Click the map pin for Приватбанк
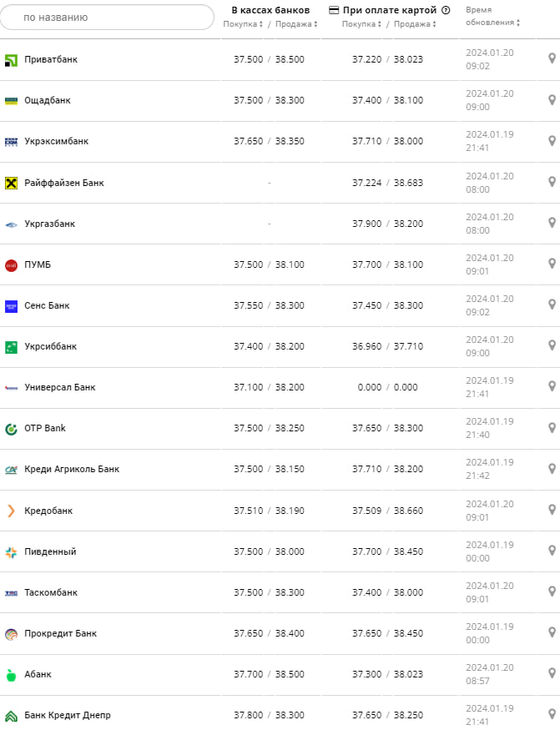Screen dimensions: 560x730 point(552,58)
